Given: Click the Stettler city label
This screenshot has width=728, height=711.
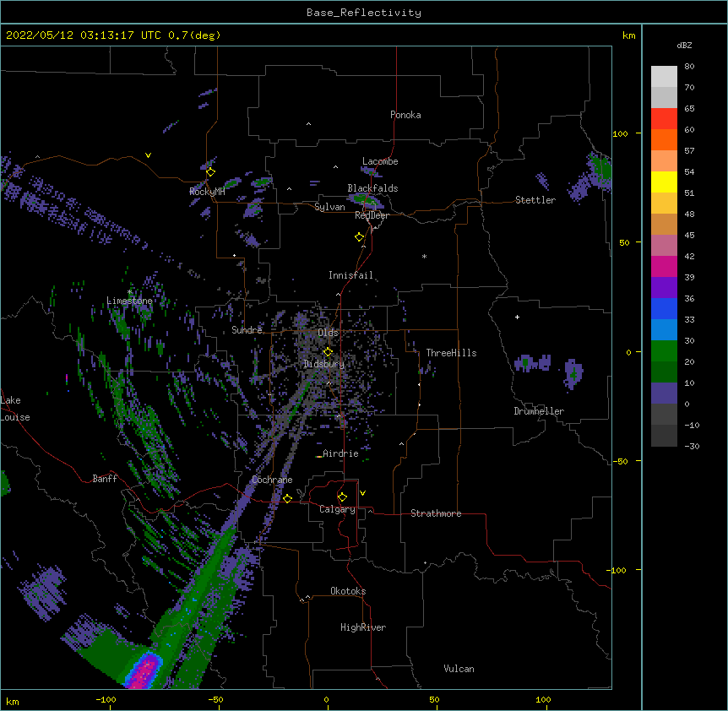Looking at the screenshot, I should pos(535,200).
